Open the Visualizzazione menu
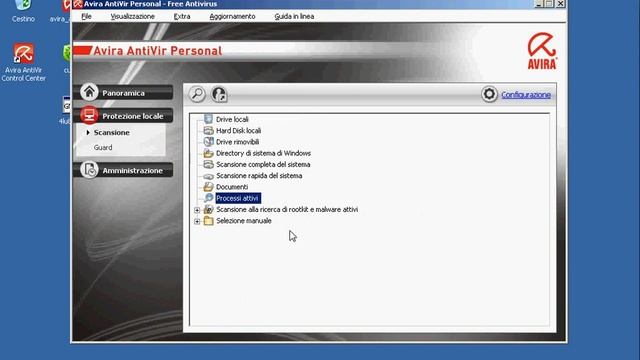The height and width of the screenshot is (360, 640). click(x=132, y=16)
